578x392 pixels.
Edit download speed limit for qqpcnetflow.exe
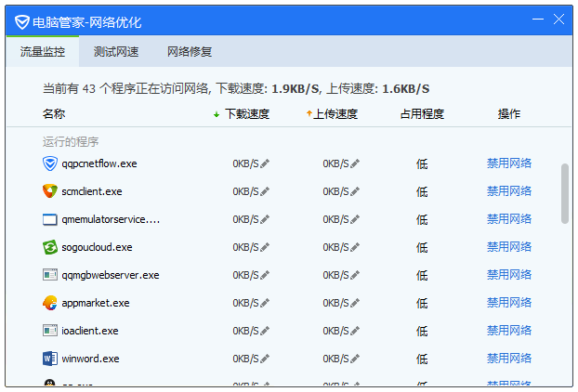click(x=265, y=163)
